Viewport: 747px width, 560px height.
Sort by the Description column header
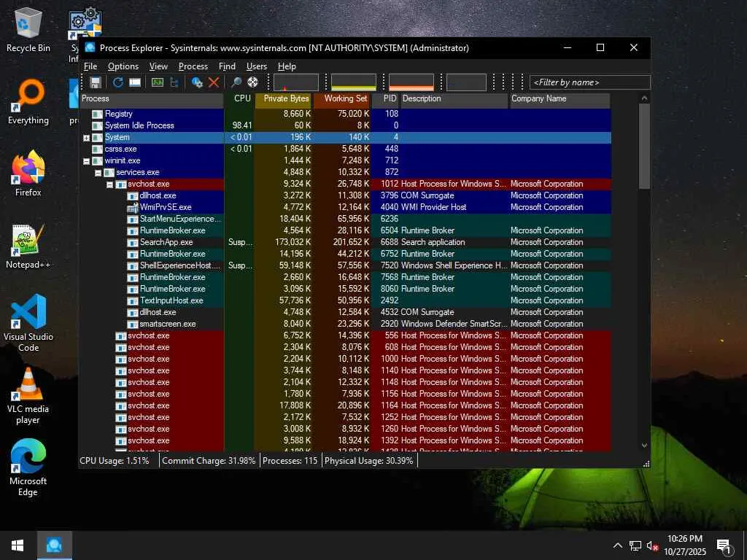click(x=454, y=98)
